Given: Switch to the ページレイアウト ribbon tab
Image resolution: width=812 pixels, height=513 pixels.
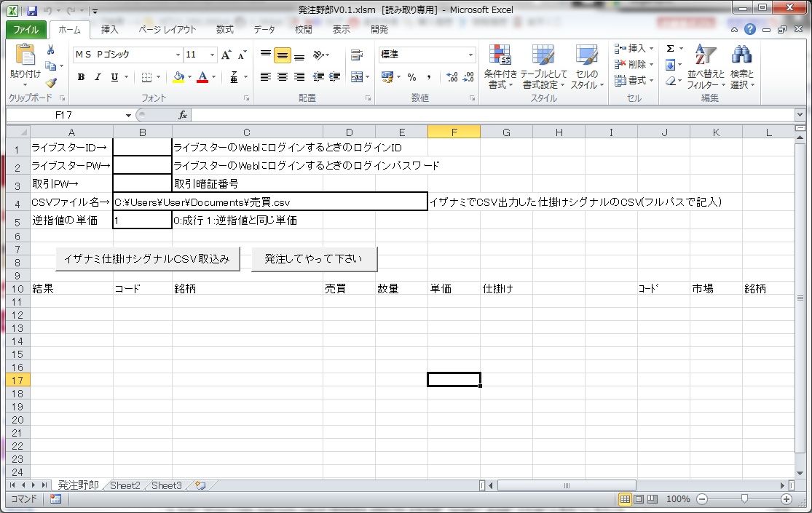Looking at the screenshot, I should [x=167, y=30].
